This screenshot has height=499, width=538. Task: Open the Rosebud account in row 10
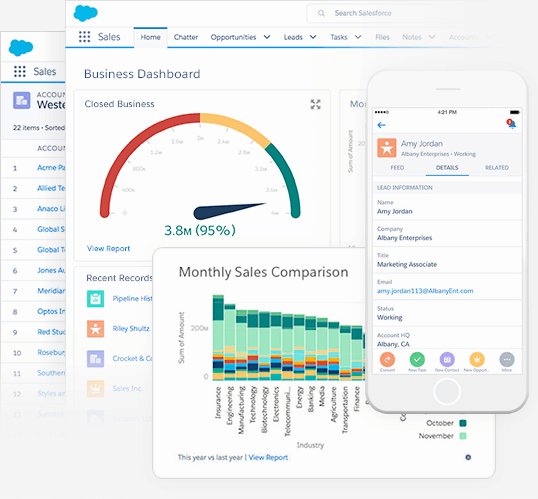tap(51, 352)
